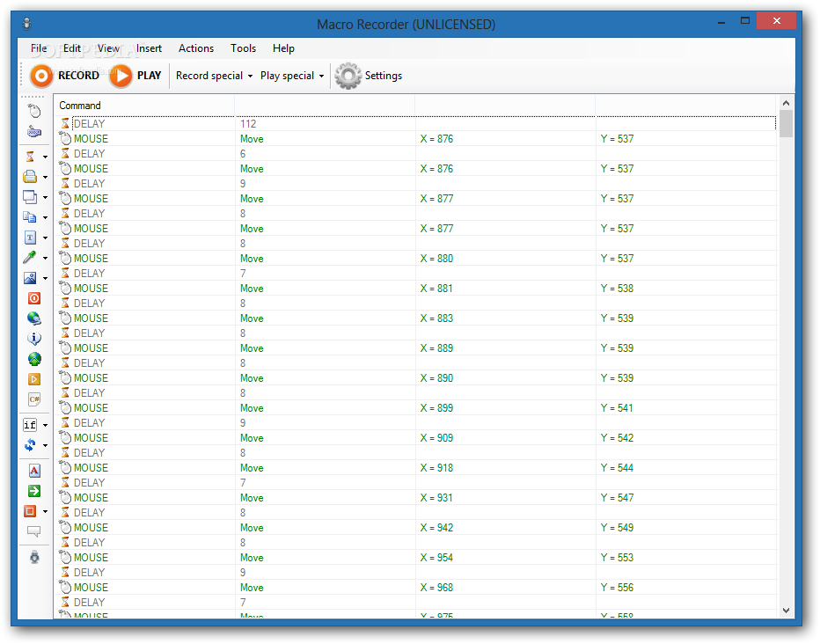Viewport: 820px width, 644px height.
Task: Click the globe with green arrow icon
Action: [x=34, y=359]
